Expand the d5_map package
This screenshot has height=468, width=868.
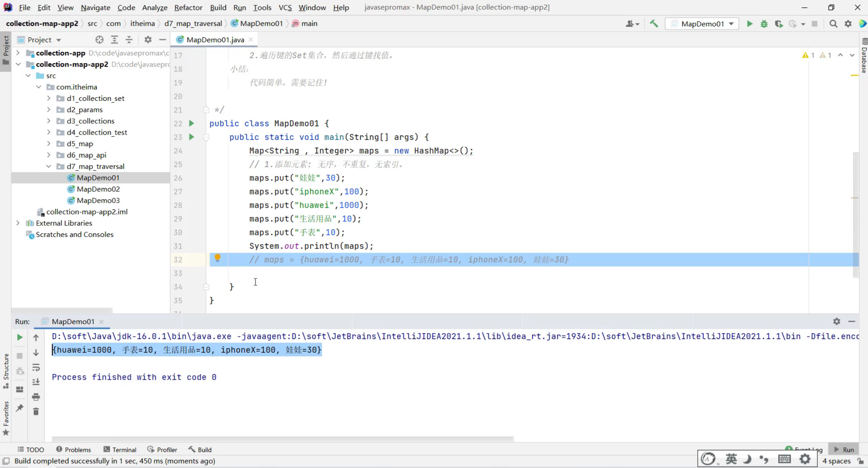pos(49,143)
